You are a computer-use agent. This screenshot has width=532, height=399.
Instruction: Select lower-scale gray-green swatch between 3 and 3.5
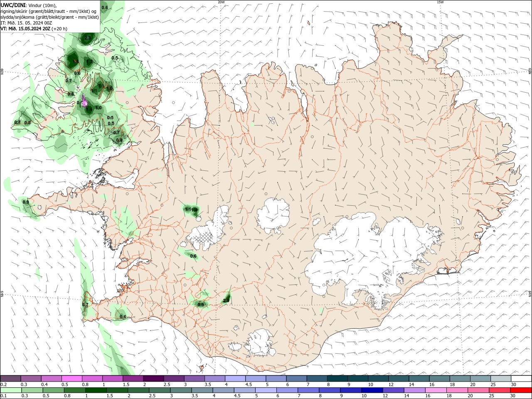coord(181,390)
